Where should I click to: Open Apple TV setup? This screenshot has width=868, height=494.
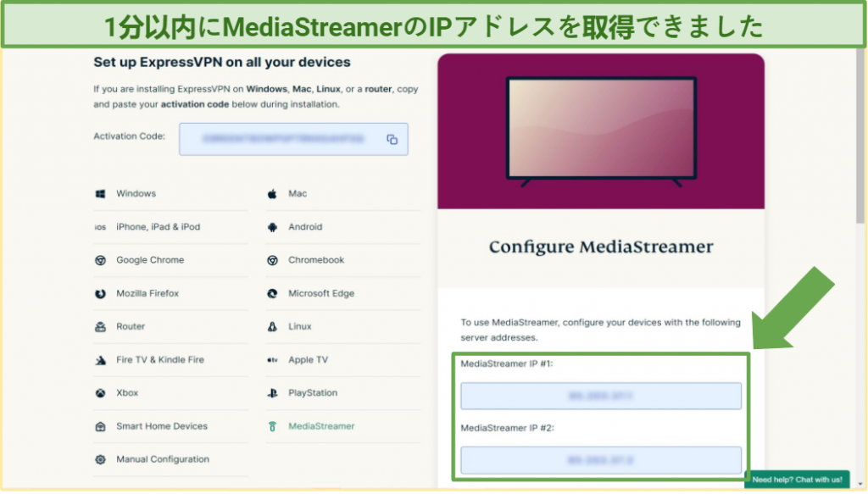click(x=308, y=360)
